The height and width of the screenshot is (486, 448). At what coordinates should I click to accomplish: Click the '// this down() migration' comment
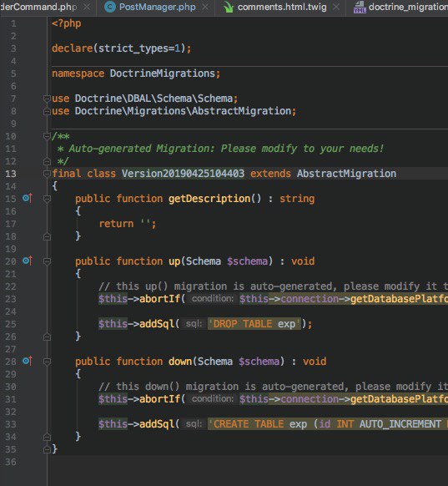[x=273, y=387]
